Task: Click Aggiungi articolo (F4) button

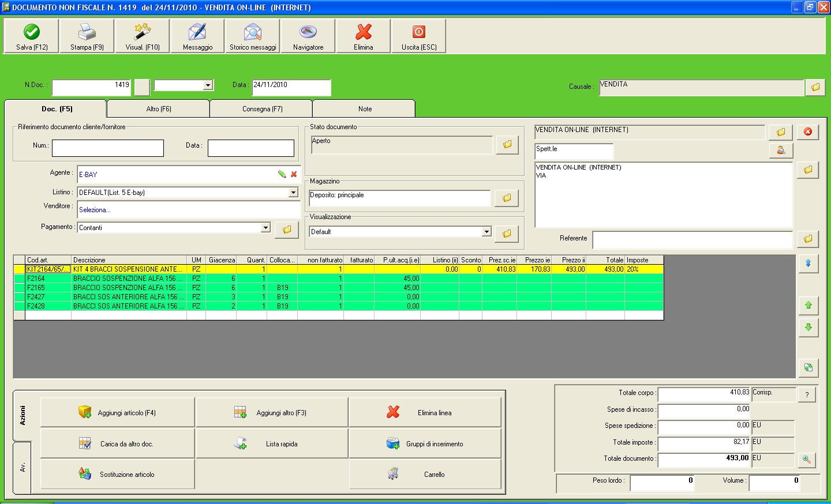Action: [x=118, y=413]
